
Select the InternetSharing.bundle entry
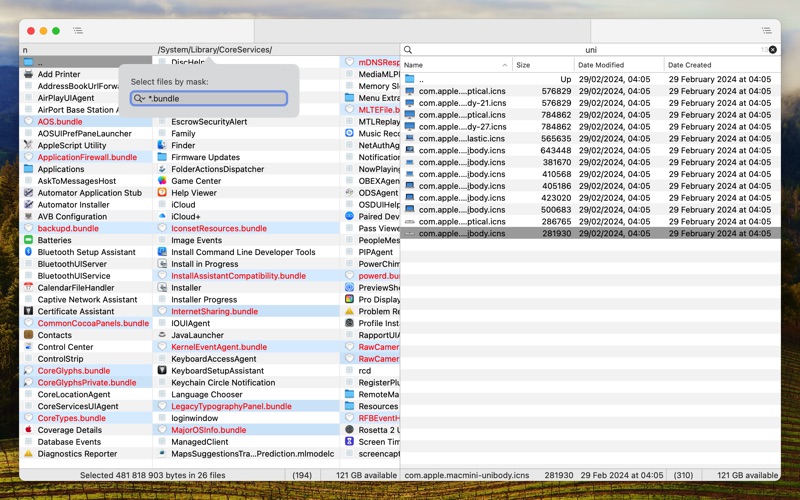[246, 311]
